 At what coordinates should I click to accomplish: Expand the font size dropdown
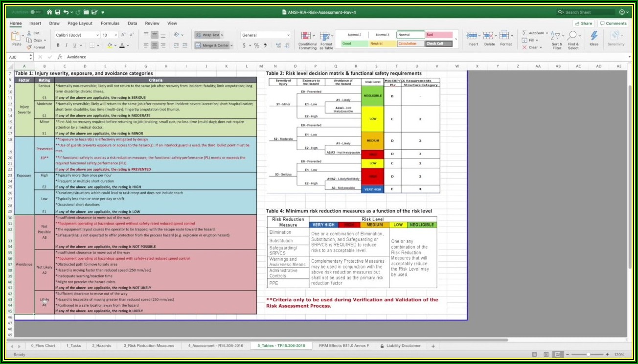[x=115, y=35]
